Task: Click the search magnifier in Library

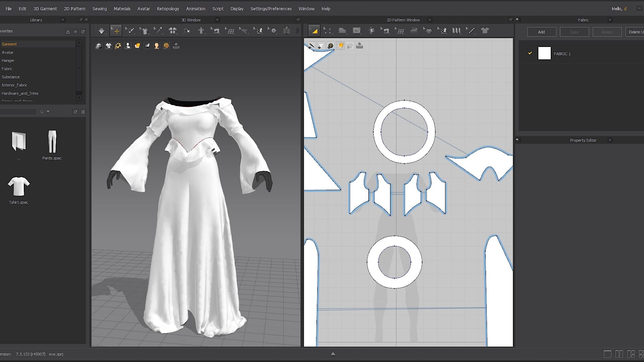Action: point(42,112)
